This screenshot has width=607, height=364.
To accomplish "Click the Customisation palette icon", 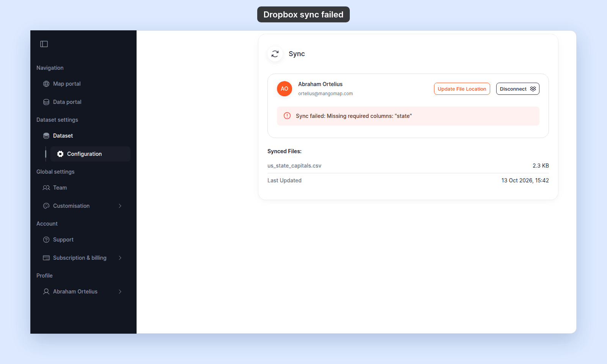I will (x=46, y=206).
